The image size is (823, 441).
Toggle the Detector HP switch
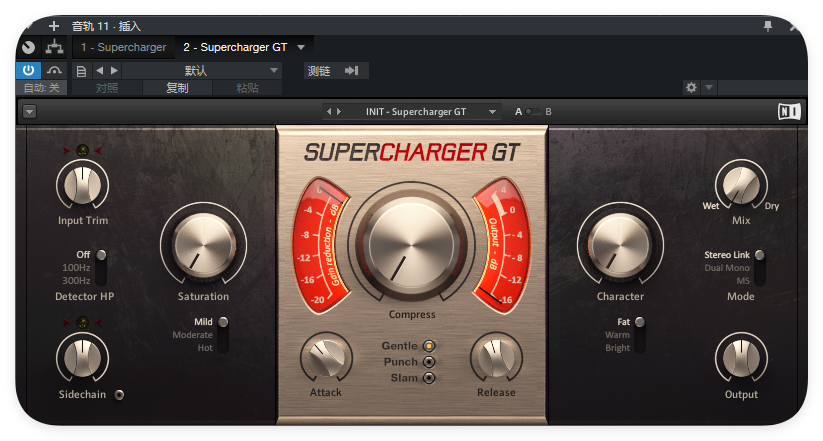[x=101, y=267]
